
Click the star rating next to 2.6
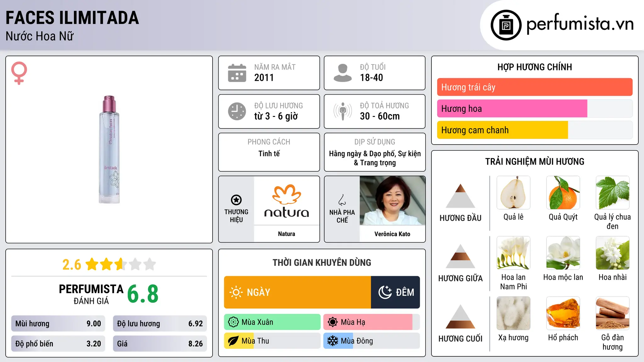[x=120, y=264]
